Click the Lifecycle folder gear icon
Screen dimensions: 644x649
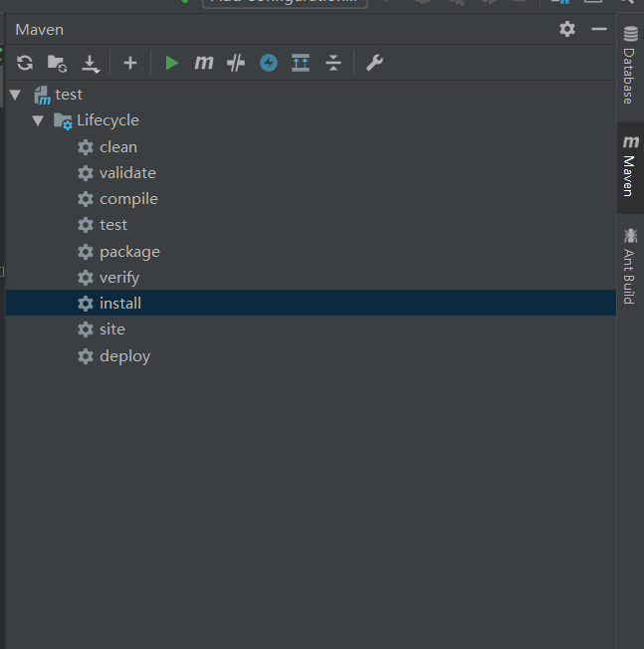click(63, 121)
